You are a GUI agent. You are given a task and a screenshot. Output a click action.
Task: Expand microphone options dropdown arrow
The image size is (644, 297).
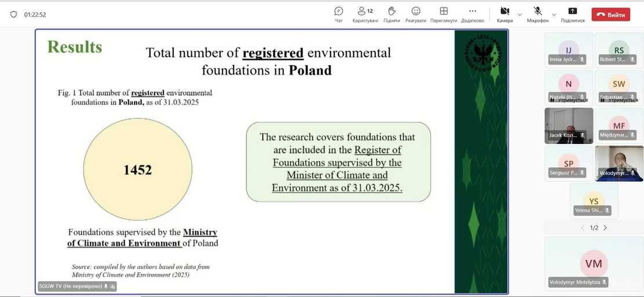point(554,15)
